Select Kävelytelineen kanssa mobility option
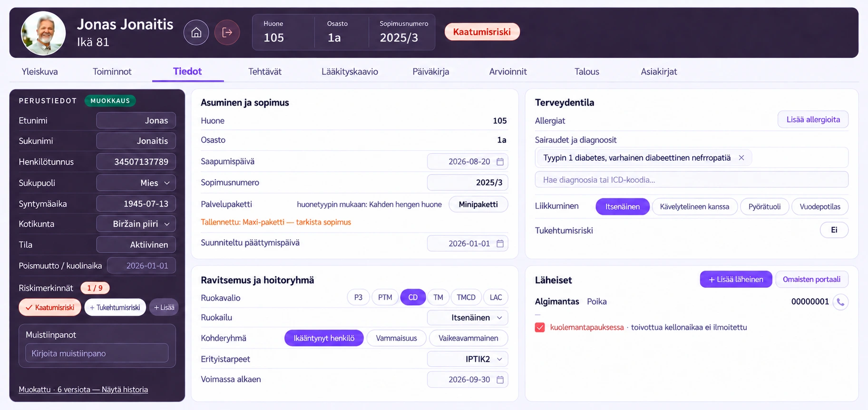Image resolution: width=868 pixels, height=410 pixels. [694, 206]
